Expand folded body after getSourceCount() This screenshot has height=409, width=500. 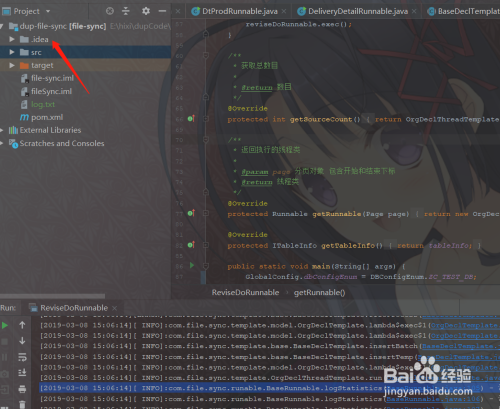pos(368,119)
